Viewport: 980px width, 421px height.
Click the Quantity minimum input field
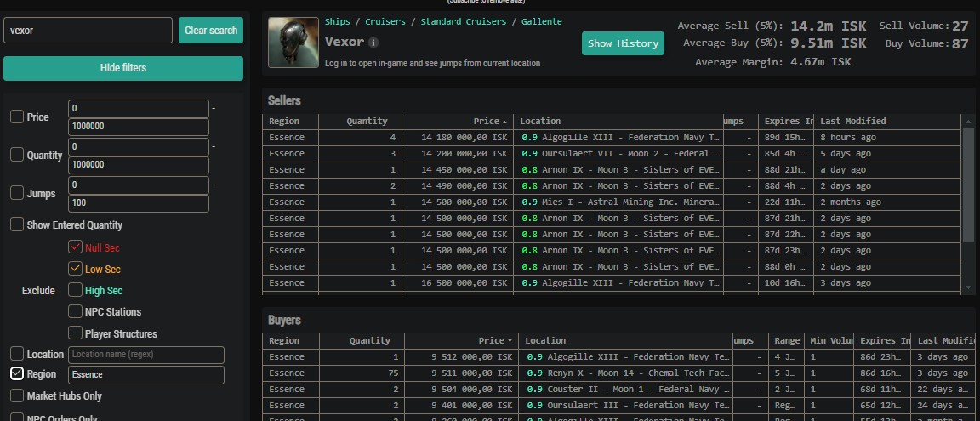[x=138, y=147]
